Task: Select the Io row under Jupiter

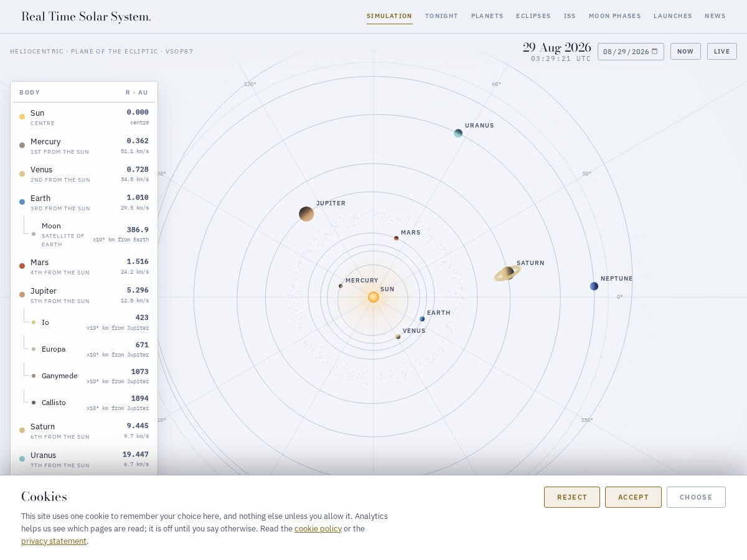Action: pyautogui.click(x=84, y=322)
